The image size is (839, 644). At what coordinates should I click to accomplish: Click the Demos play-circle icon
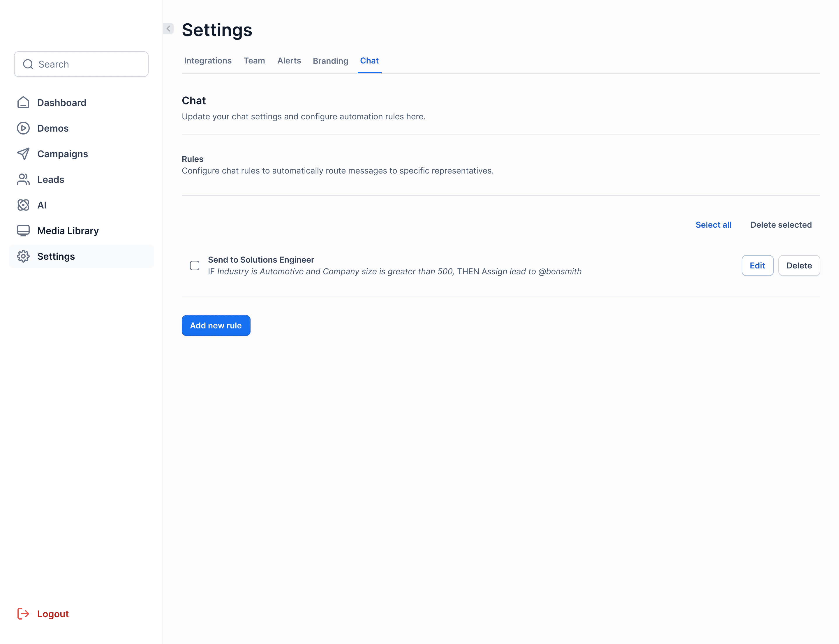[23, 128]
